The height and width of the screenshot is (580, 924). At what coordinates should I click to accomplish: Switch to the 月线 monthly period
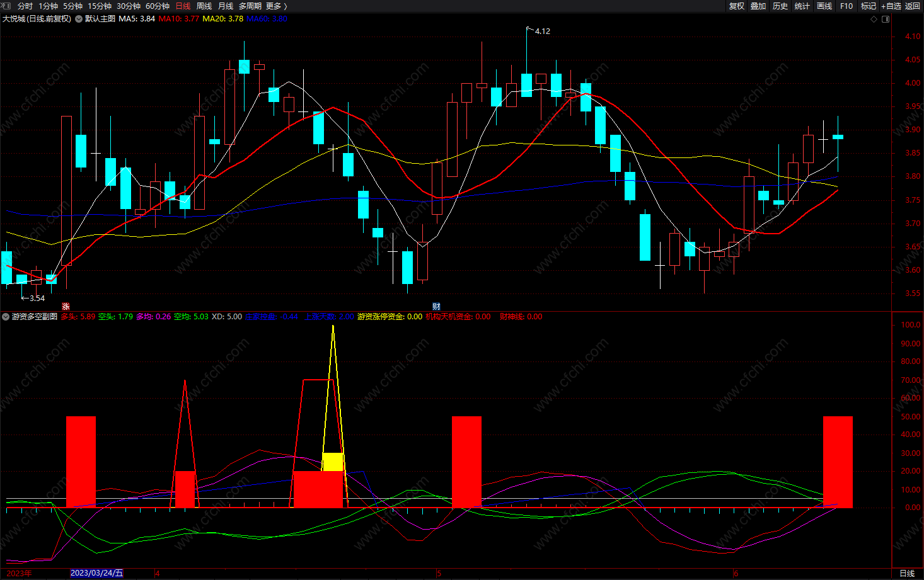click(226, 6)
